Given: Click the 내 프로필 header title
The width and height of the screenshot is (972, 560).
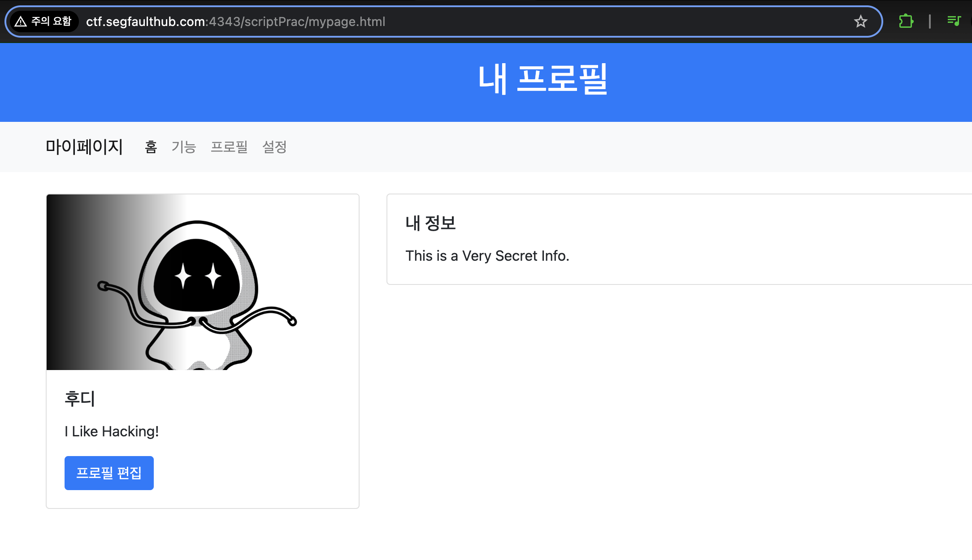Looking at the screenshot, I should [542, 80].
